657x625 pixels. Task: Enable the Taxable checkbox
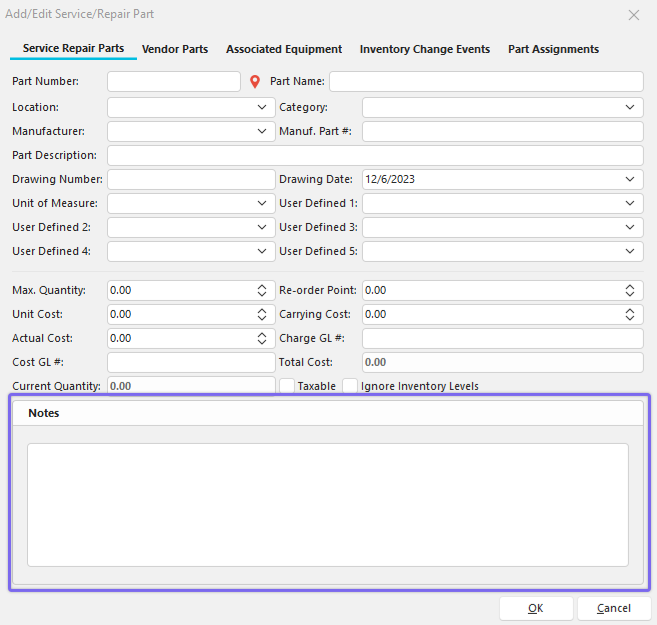(287, 386)
